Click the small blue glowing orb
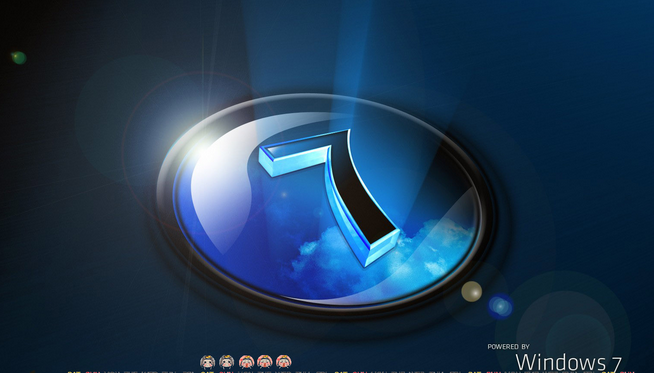Viewport: 654px width, 373px height. click(500, 307)
